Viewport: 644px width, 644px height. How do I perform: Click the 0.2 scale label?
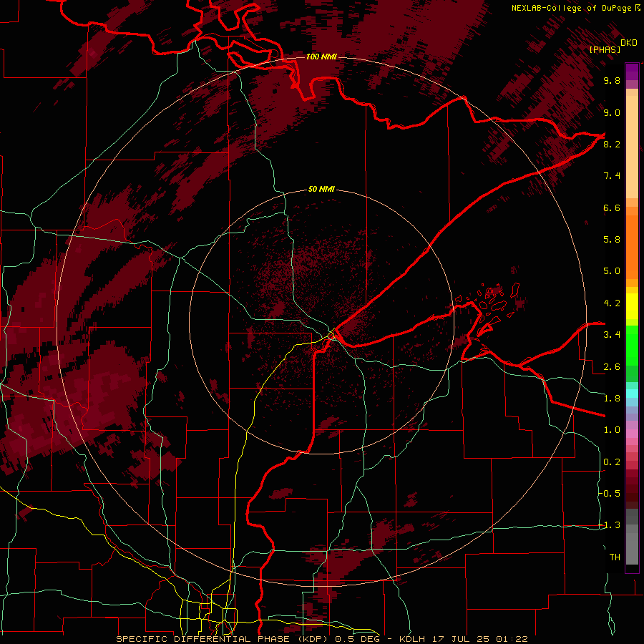612,462
